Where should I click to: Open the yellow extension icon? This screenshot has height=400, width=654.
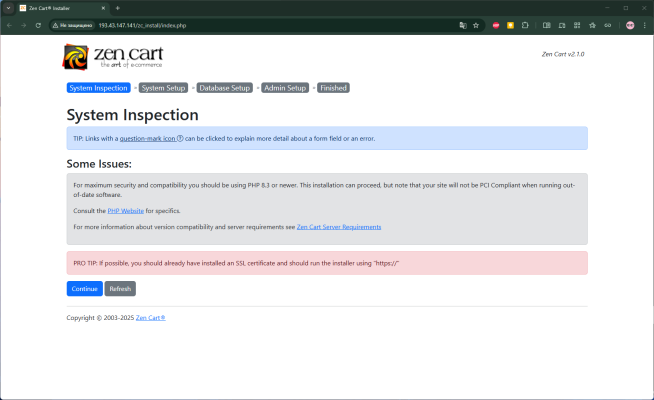point(511,24)
